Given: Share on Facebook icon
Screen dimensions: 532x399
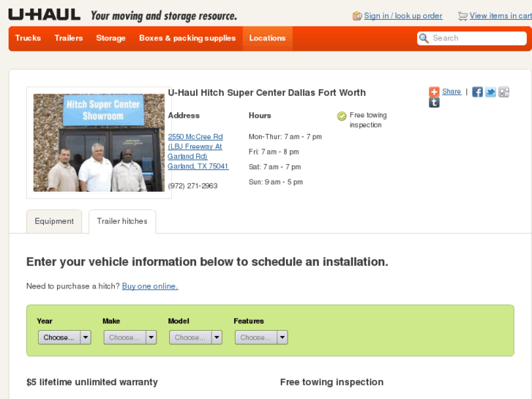Looking at the screenshot, I should pos(477,92).
